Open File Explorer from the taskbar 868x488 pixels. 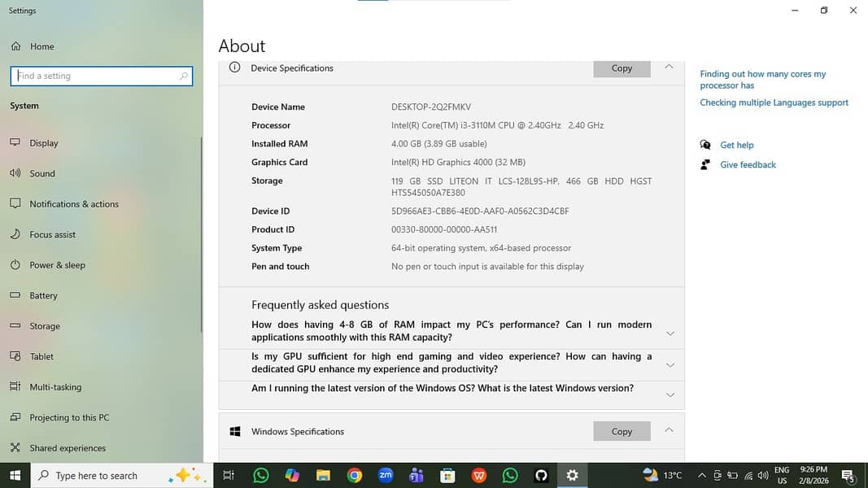pos(323,475)
